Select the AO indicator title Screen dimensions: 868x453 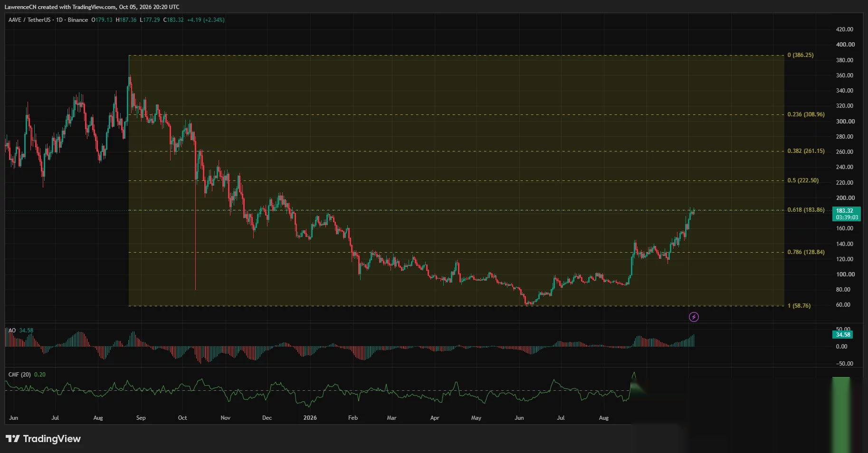[12, 330]
